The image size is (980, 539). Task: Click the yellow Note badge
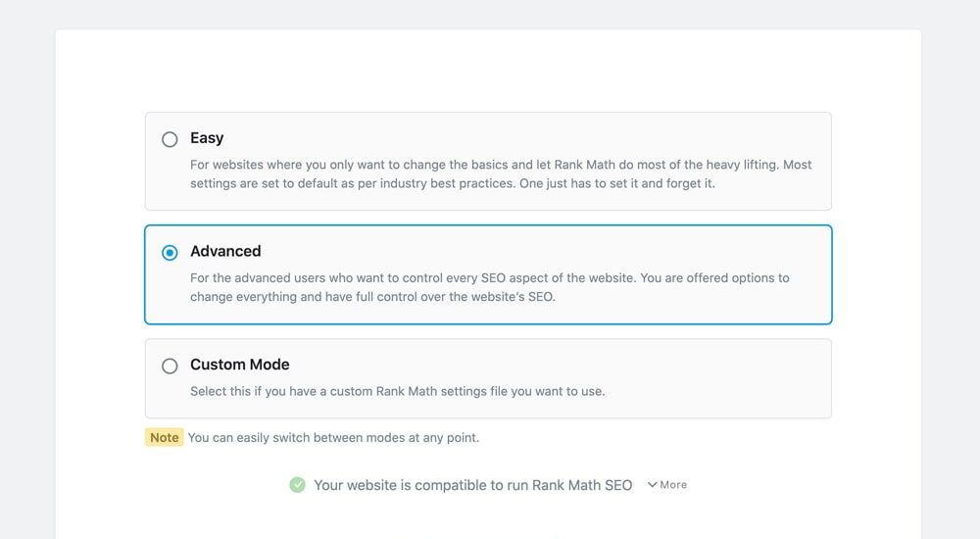pos(165,438)
